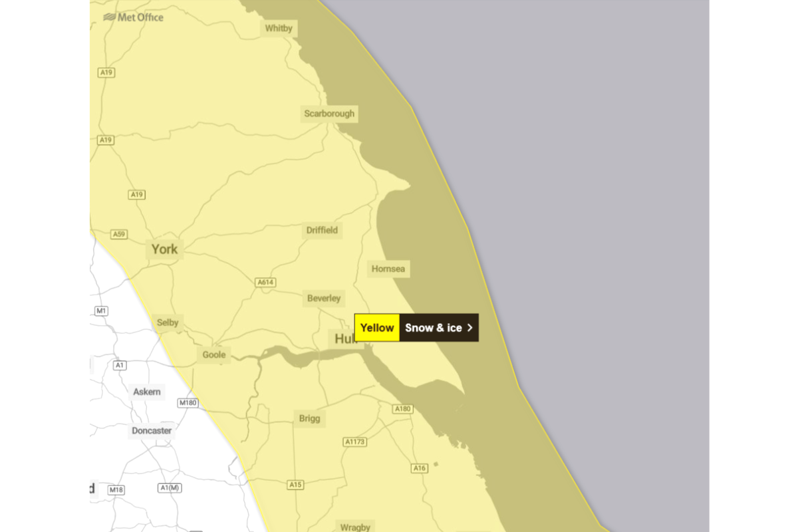798x532 pixels.
Task: Click the A15 road marker
Action: (x=296, y=485)
